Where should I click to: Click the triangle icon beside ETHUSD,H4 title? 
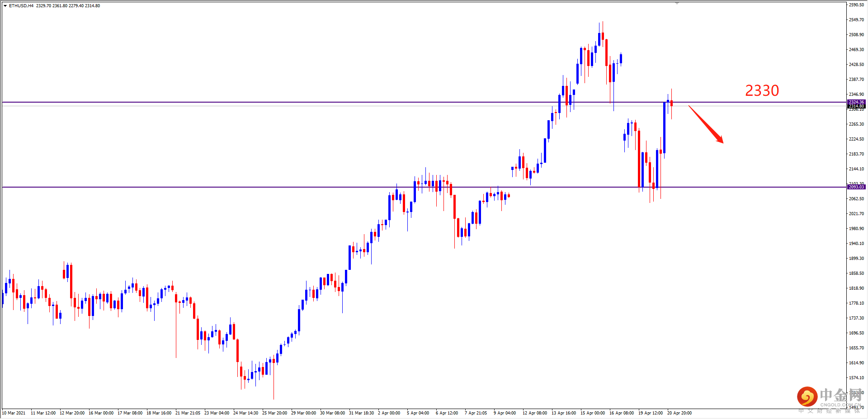click(5, 6)
